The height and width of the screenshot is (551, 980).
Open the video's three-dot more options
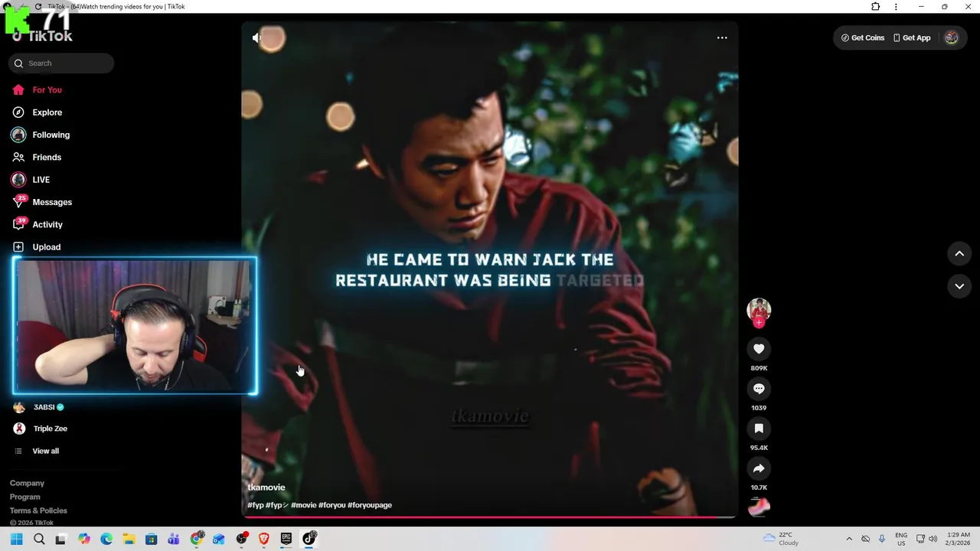coord(722,37)
